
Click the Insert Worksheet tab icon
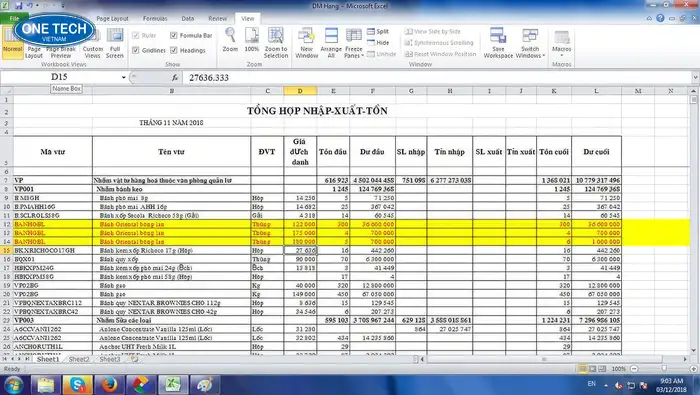point(134,359)
